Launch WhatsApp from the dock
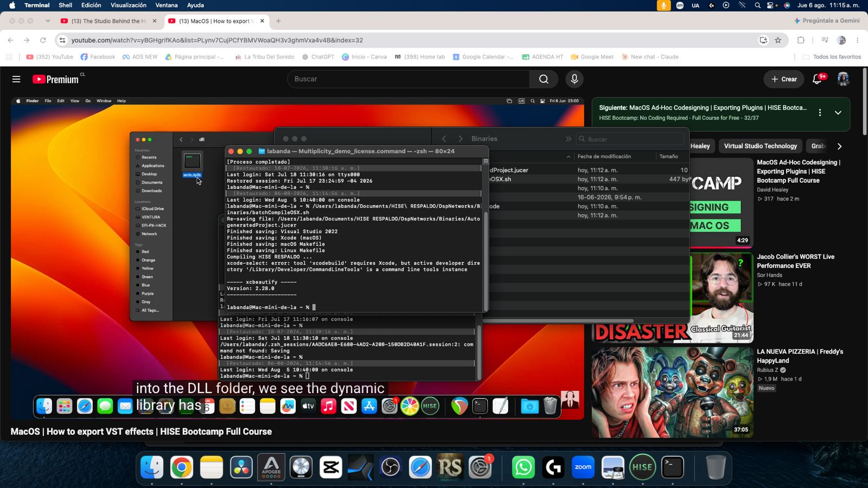The image size is (868, 488). point(524,467)
